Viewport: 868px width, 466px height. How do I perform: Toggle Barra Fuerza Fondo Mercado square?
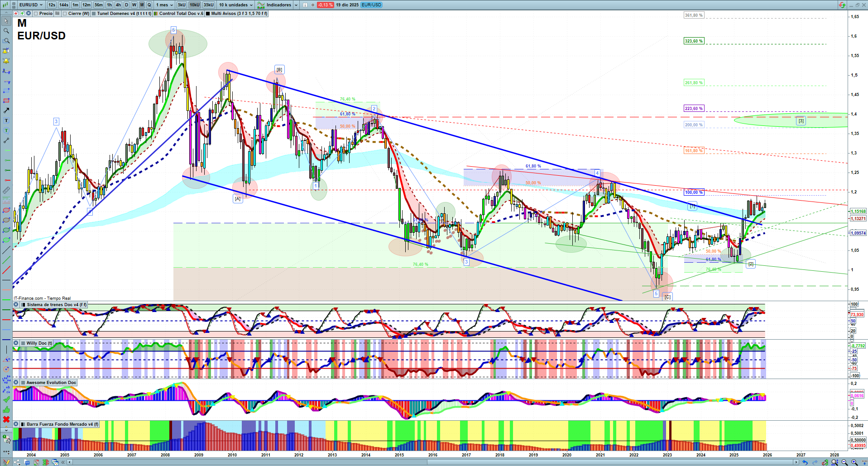point(23,424)
